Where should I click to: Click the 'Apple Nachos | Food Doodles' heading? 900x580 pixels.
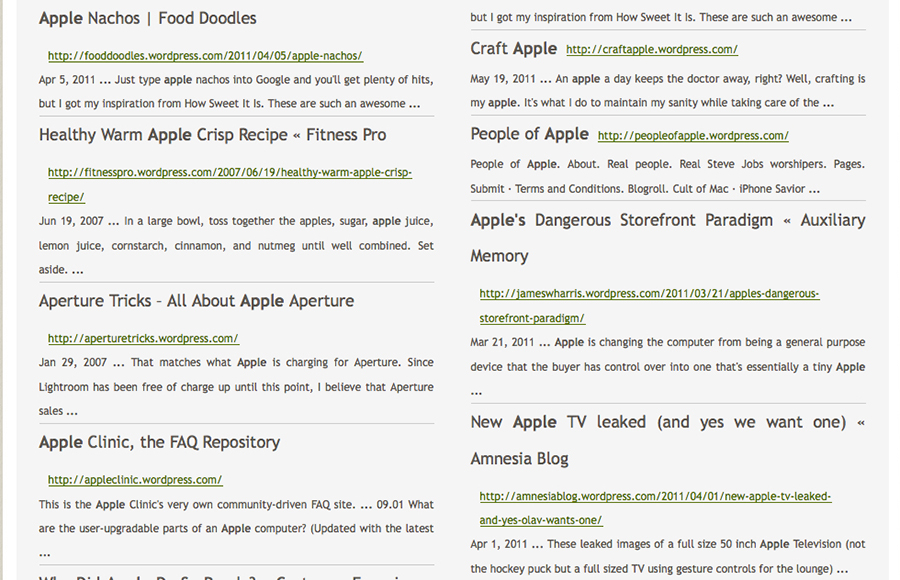pyautogui.click(x=148, y=18)
